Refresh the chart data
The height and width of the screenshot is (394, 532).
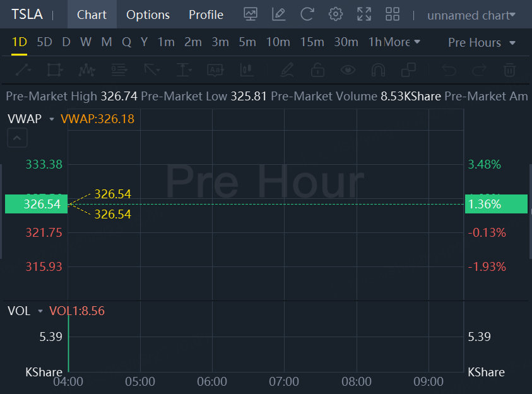tap(307, 15)
